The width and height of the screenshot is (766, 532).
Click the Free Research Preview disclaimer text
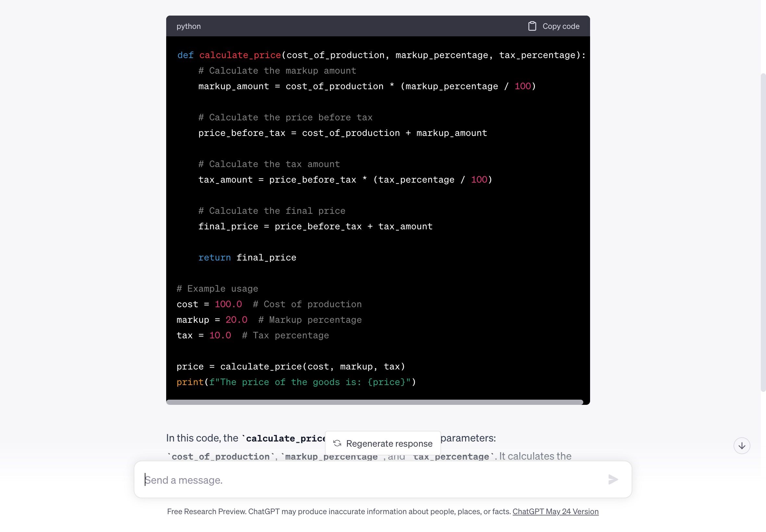(x=339, y=511)
